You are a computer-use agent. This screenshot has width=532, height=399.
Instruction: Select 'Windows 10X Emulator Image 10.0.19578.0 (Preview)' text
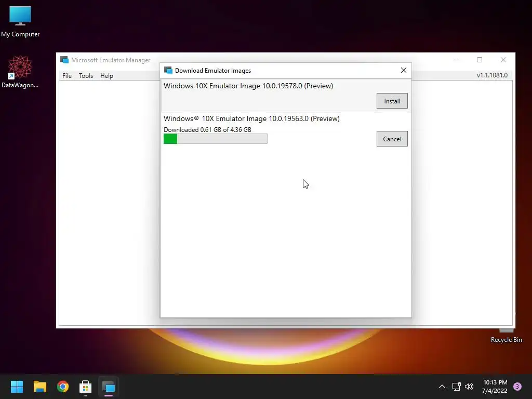click(248, 86)
